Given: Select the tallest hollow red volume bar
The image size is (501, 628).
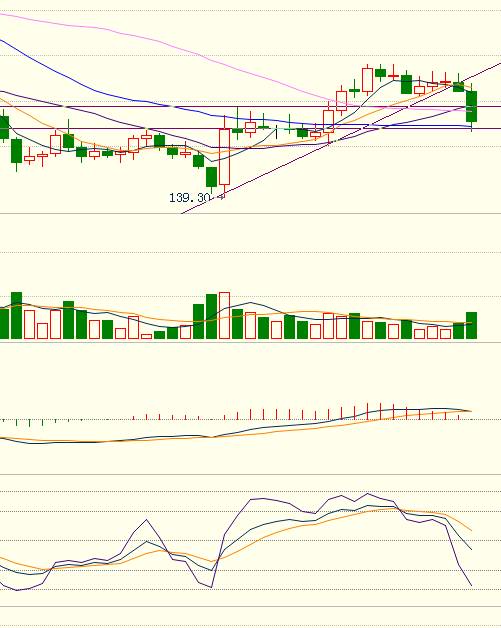Looking at the screenshot, I should click(224, 316).
